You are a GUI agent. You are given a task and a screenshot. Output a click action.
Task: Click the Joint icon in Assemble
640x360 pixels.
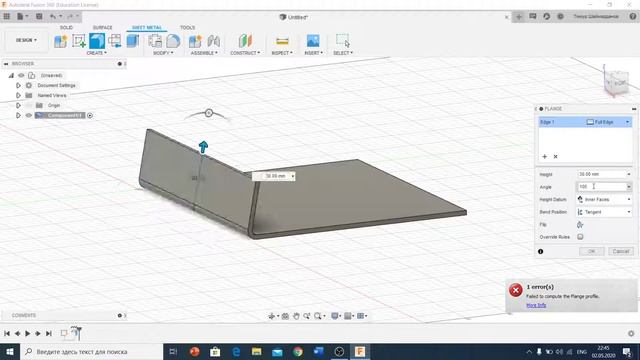[x=213, y=41]
